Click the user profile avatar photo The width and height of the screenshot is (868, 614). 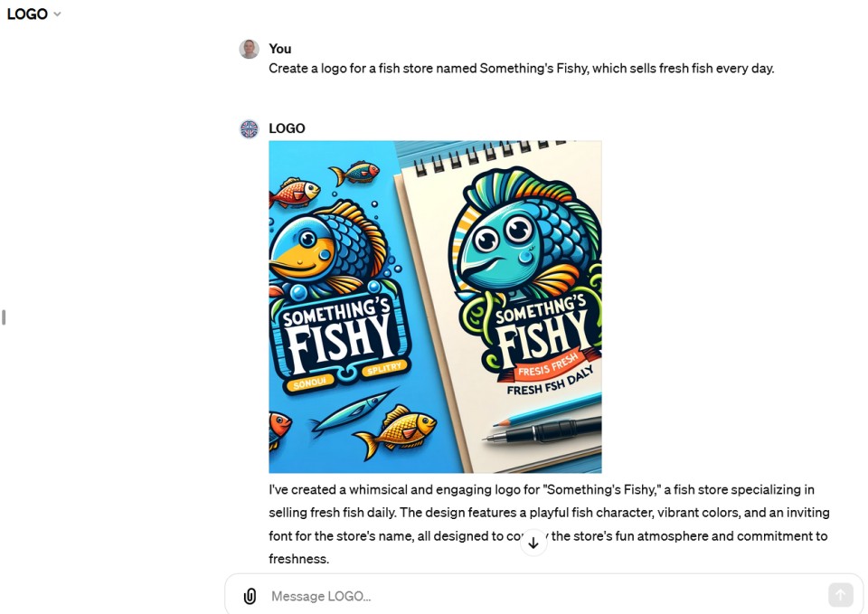pyautogui.click(x=250, y=49)
